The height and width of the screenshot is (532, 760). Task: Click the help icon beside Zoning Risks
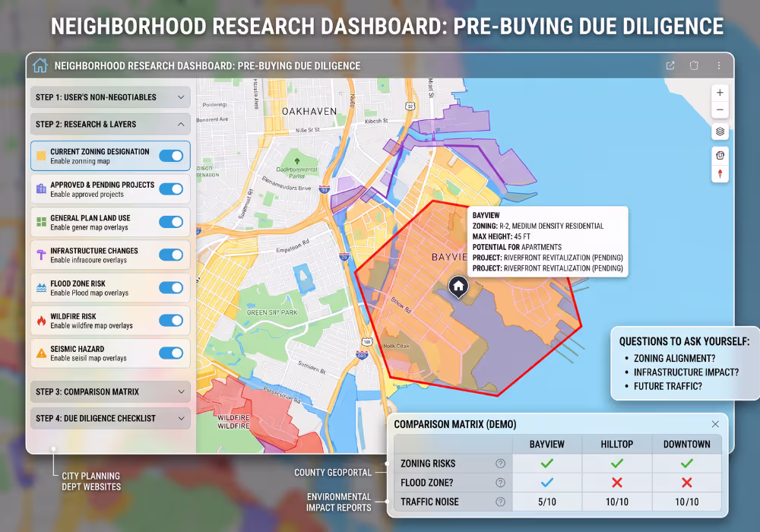click(x=500, y=464)
